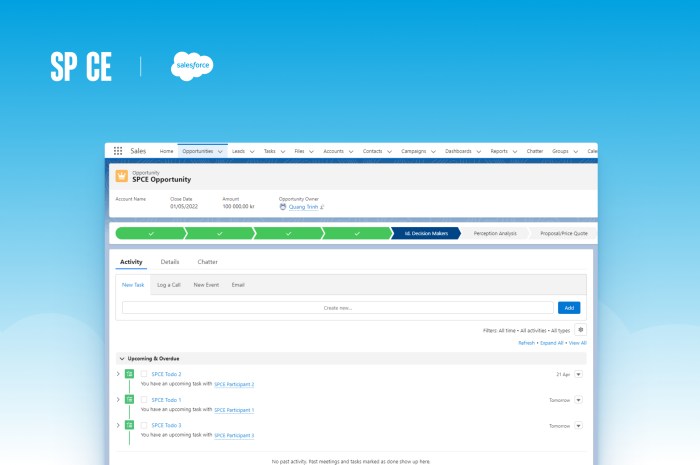
Task: Mark SPCE Todo 2 as complete
Action: [x=144, y=374]
